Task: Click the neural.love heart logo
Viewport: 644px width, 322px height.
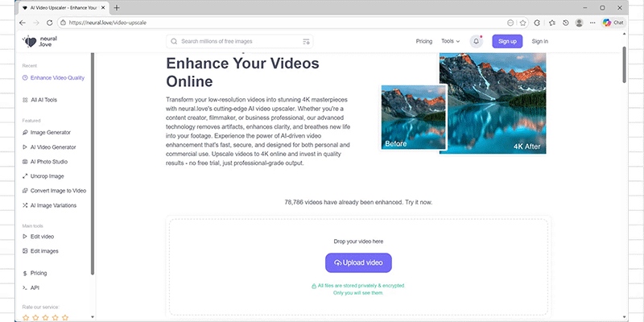Action: click(30, 41)
